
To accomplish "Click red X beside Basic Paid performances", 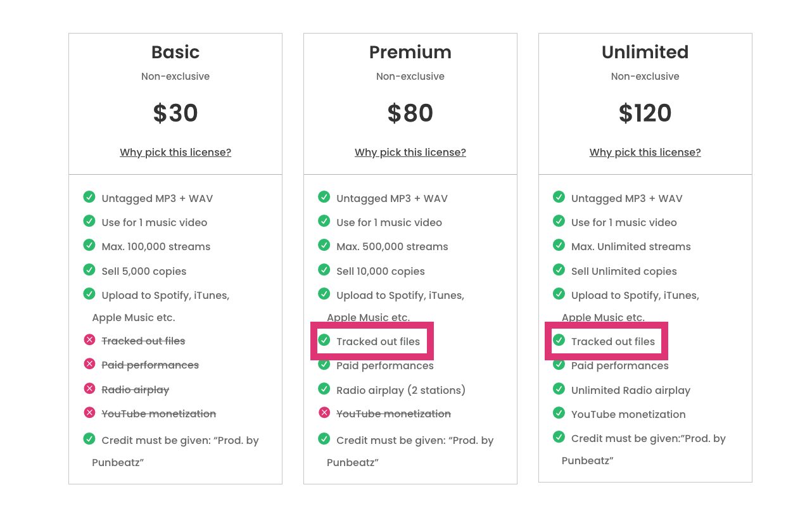I will [x=89, y=364].
